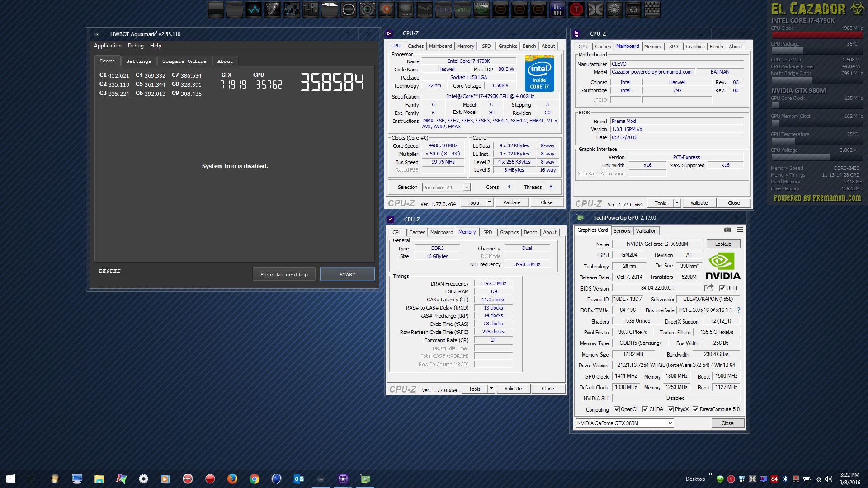868x488 pixels.
Task: Click the Desktop toolbar label on taskbar
Action: (695, 479)
